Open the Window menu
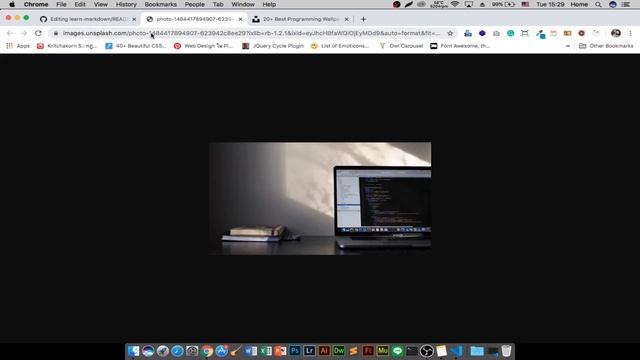This screenshot has height=360, width=640. point(243,4)
